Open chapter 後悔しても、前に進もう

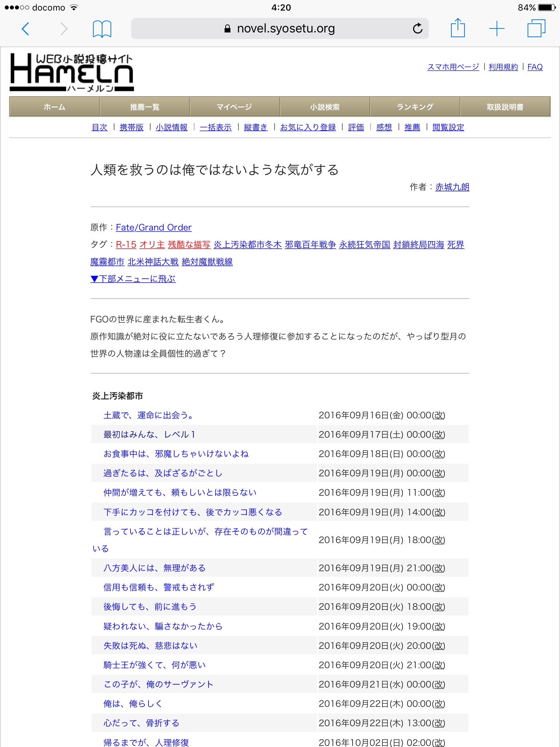click(x=150, y=607)
